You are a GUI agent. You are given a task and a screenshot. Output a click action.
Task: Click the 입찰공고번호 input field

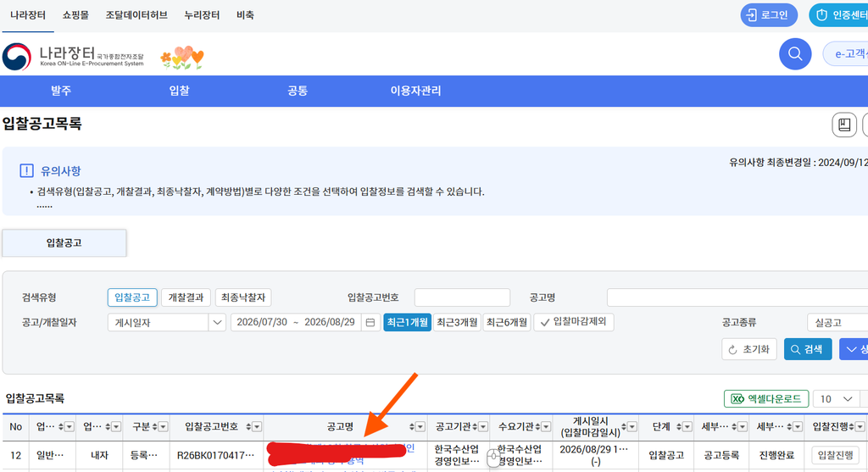pyautogui.click(x=462, y=297)
